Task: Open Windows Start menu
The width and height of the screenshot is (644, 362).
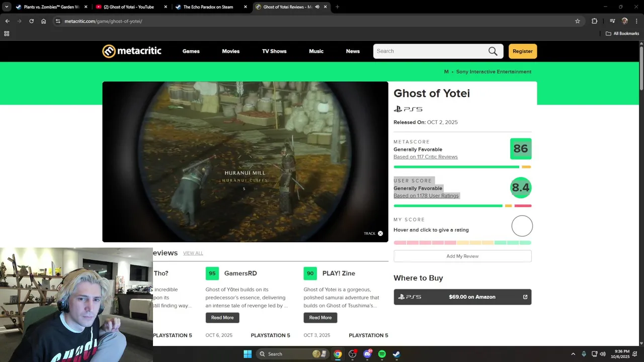Action: [x=248, y=354]
